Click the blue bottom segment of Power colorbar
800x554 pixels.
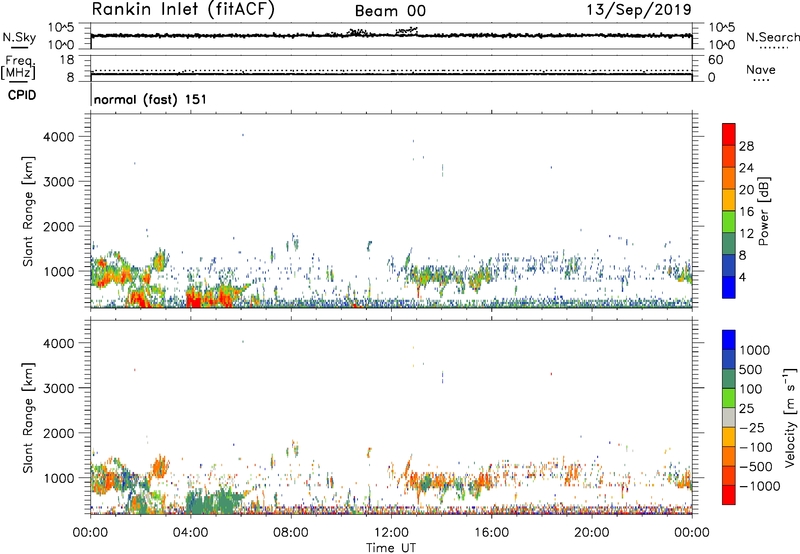[729, 287]
